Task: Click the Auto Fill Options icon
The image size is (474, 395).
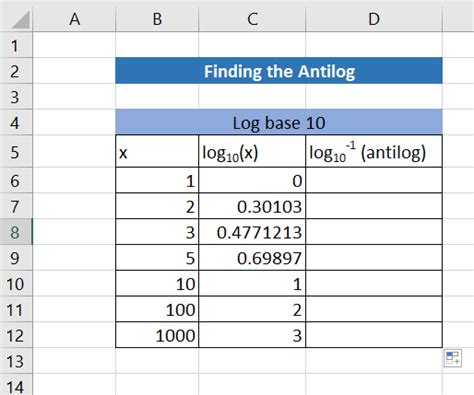Action: tap(453, 358)
